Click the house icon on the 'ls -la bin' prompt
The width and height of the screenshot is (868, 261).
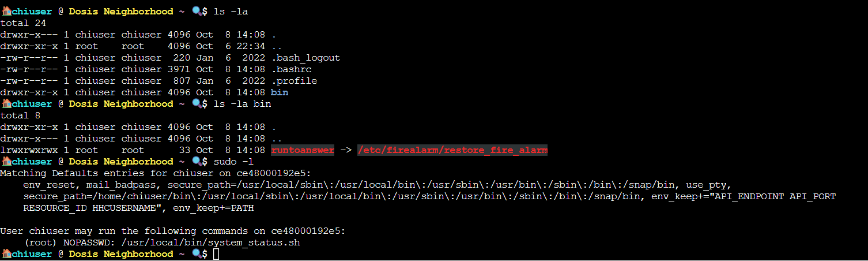click(x=6, y=104)
